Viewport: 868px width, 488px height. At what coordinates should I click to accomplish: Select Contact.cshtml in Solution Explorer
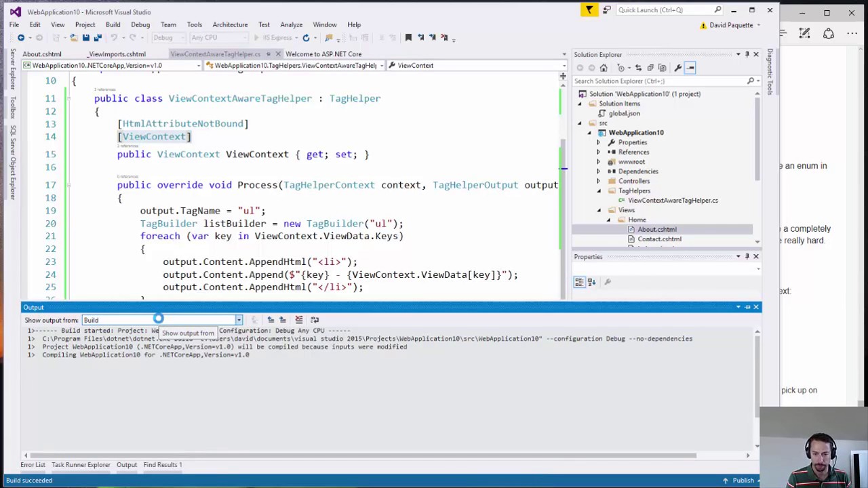(x=659, y=239)
